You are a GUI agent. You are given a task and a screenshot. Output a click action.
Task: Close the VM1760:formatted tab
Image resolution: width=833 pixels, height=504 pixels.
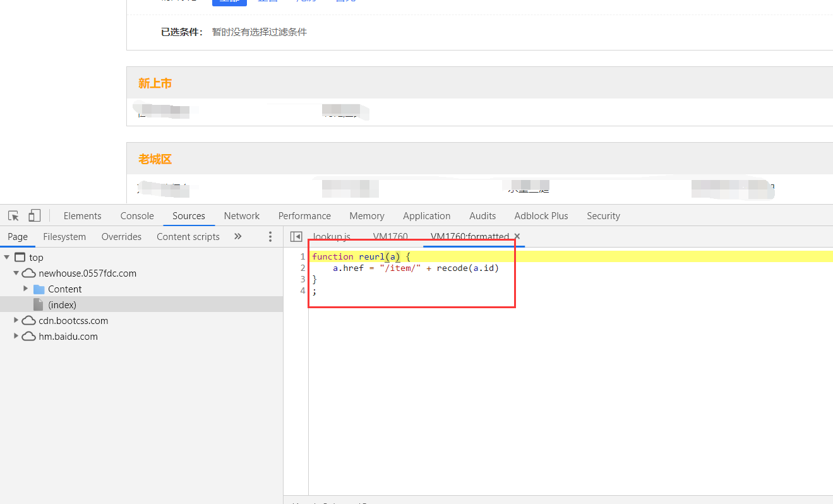point(517,236)
